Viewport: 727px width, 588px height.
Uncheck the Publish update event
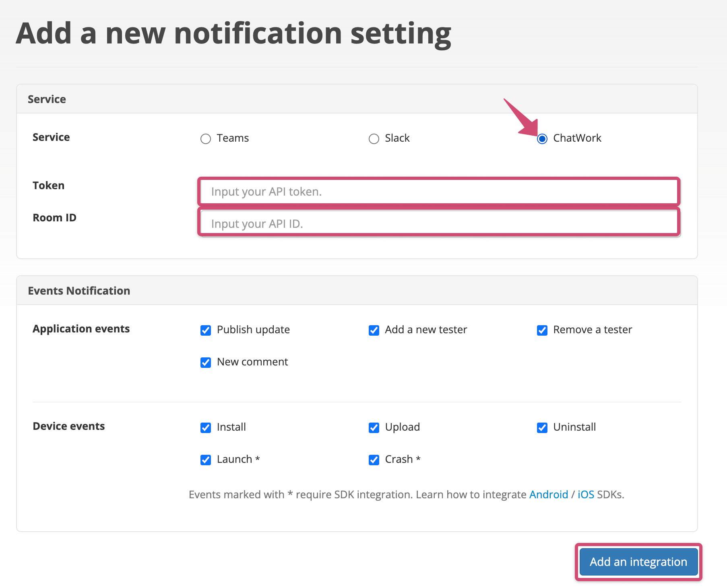coord(206,330)
